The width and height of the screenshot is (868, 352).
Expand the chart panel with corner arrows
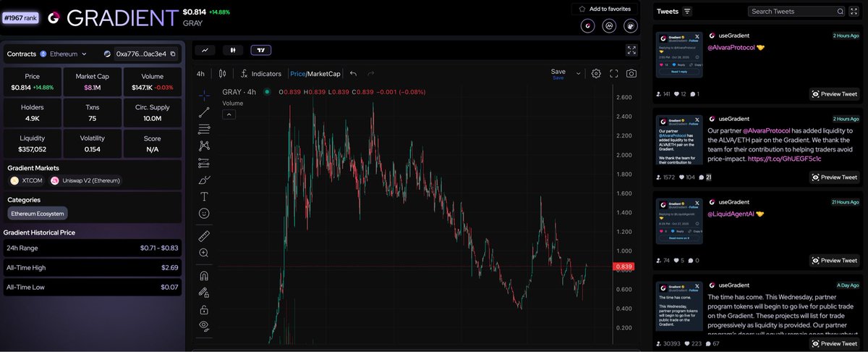pos(631,50)
